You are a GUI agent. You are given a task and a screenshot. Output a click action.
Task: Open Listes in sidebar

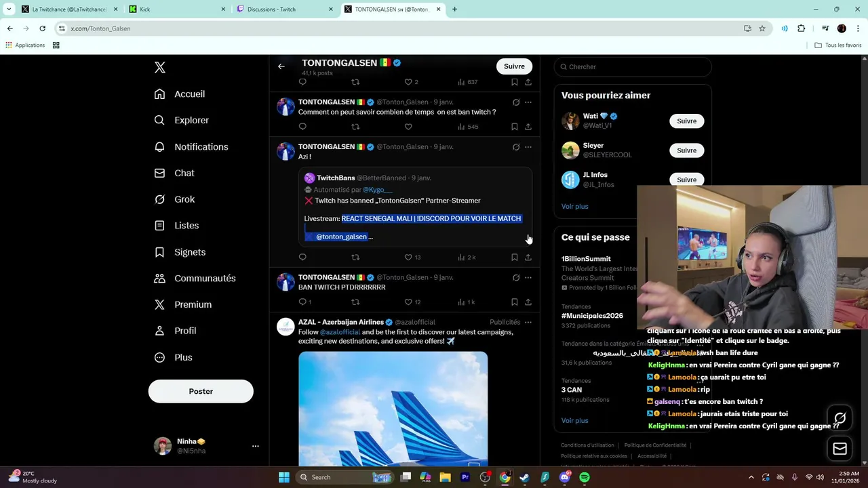tap(176, 226)
